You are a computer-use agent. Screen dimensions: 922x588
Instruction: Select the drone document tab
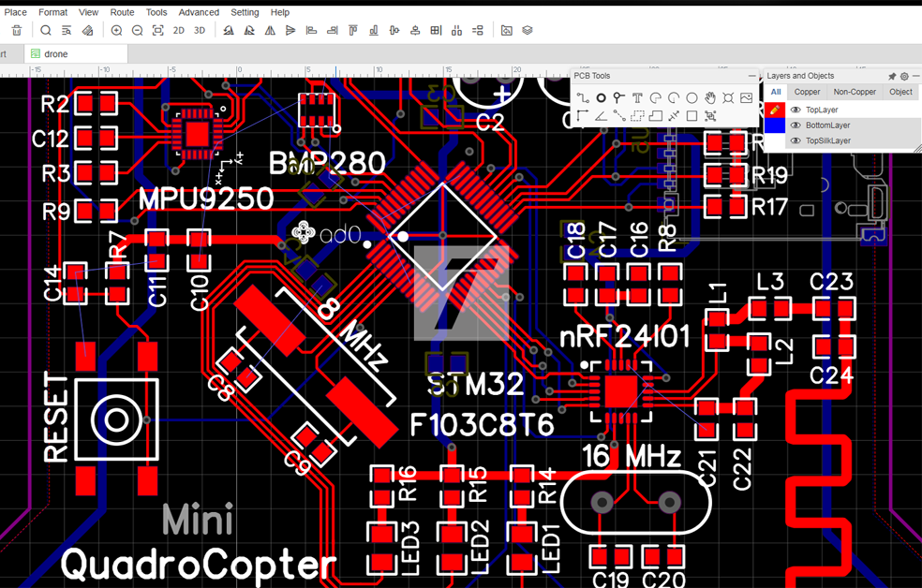76,54
